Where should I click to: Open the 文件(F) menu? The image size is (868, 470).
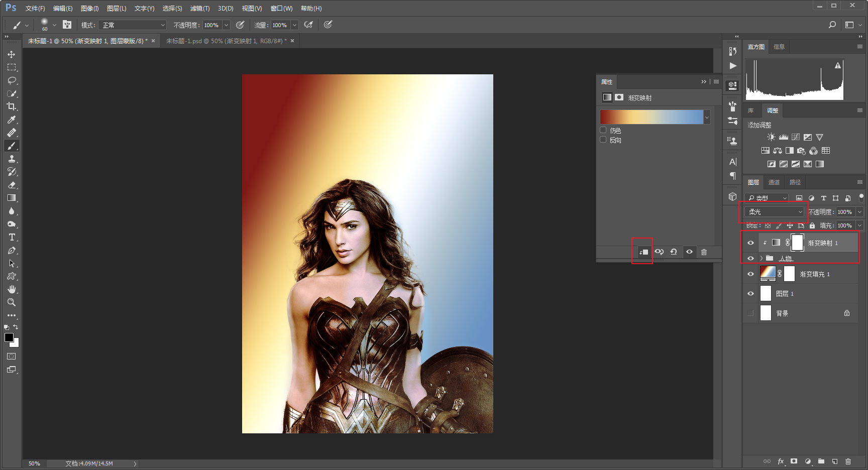[35, 9]
